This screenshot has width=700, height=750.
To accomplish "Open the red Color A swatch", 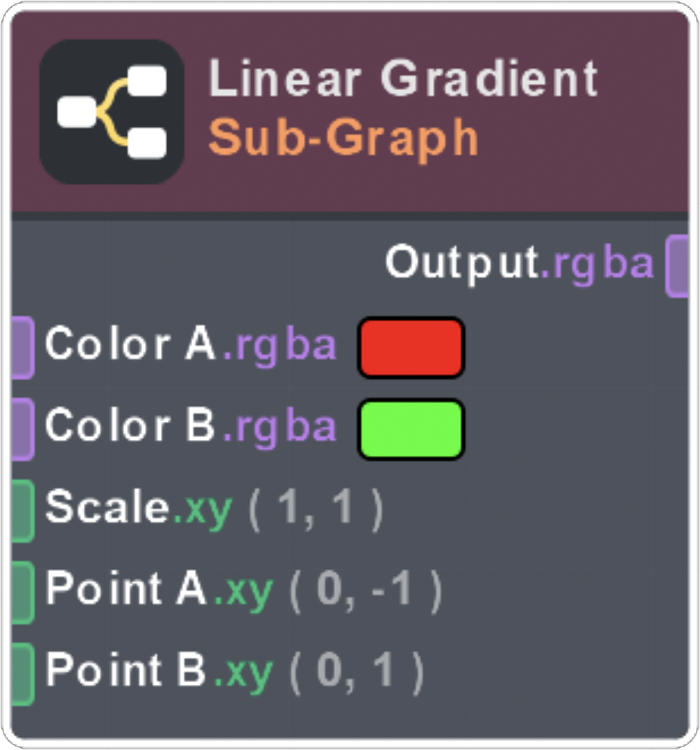I will click(410, 347).
